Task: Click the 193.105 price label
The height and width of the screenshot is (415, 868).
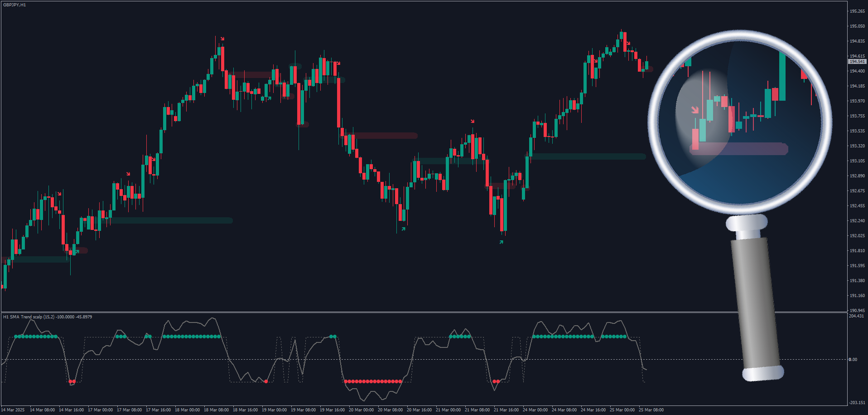Action: [x=857, y=161]
